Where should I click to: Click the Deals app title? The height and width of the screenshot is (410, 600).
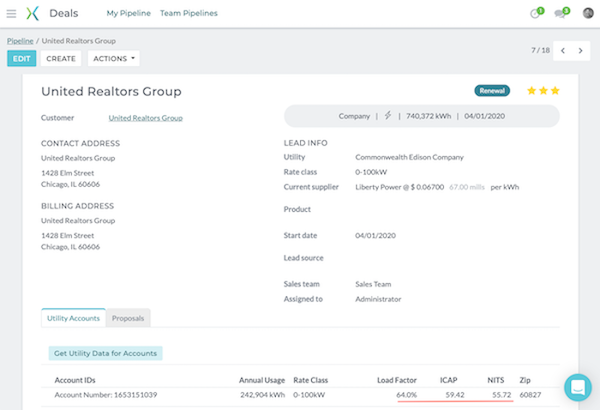(64, 13)
